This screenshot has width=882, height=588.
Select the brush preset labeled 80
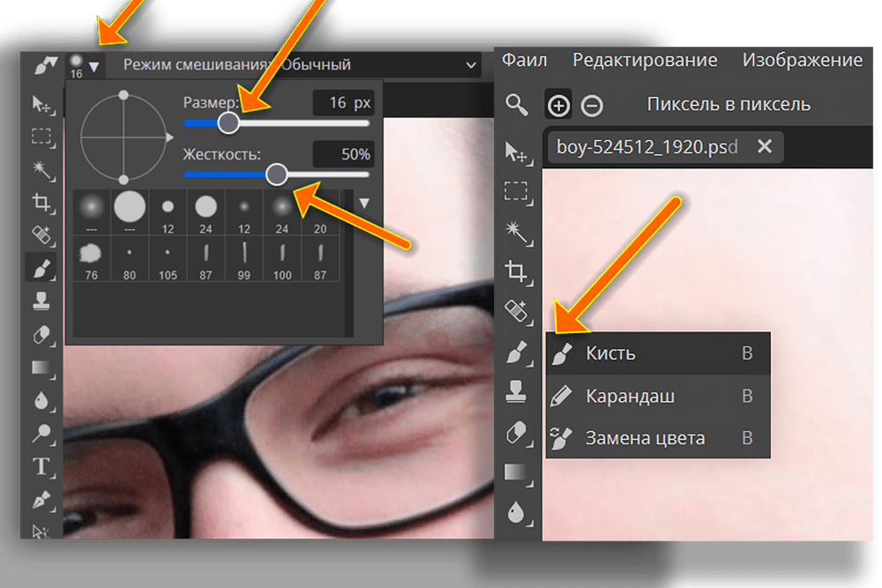tap(130, 258)
